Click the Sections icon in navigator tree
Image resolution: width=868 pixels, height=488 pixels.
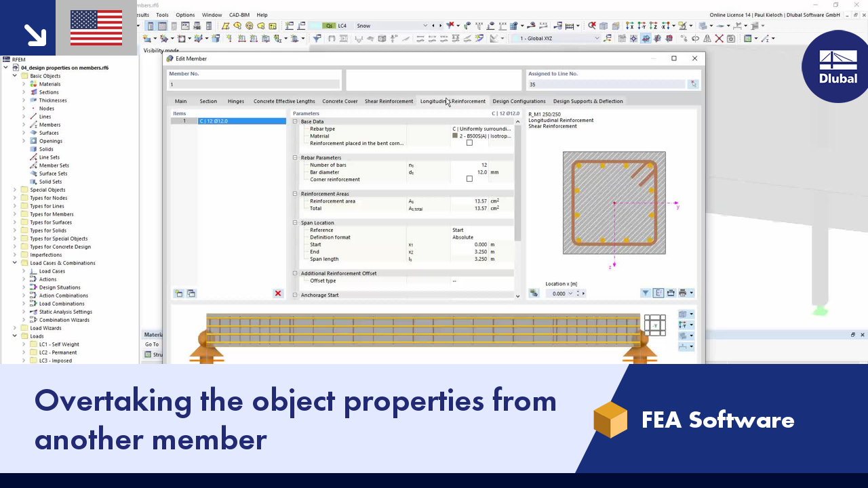34,92
